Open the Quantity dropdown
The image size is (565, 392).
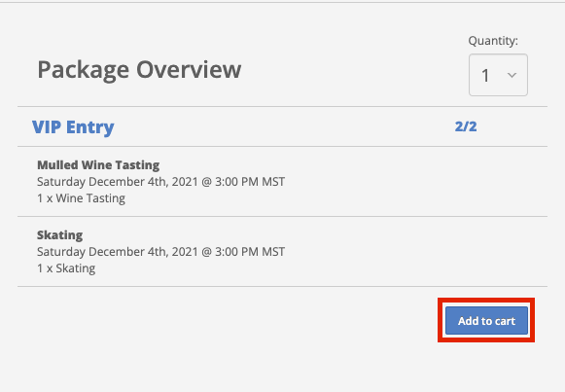(x=498, y=75)
